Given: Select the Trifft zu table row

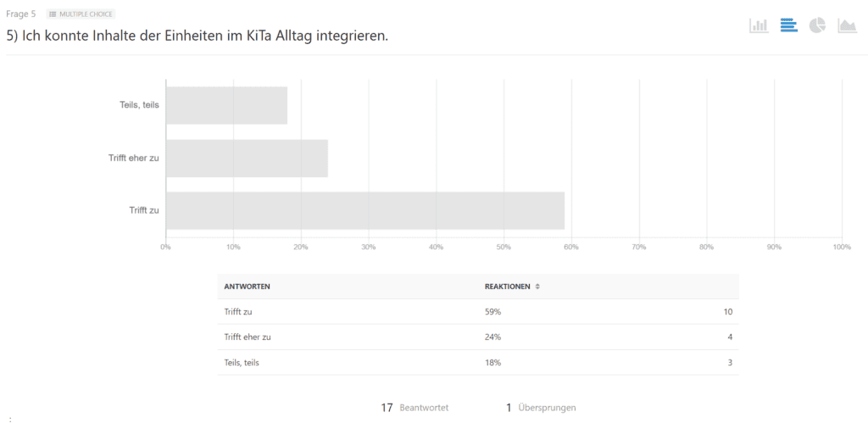Looking at the screenshot, I should (478, 312).
